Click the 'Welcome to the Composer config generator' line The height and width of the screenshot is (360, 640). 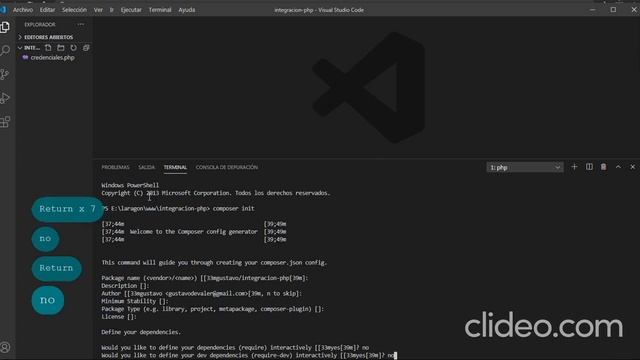tap(194, 232)
